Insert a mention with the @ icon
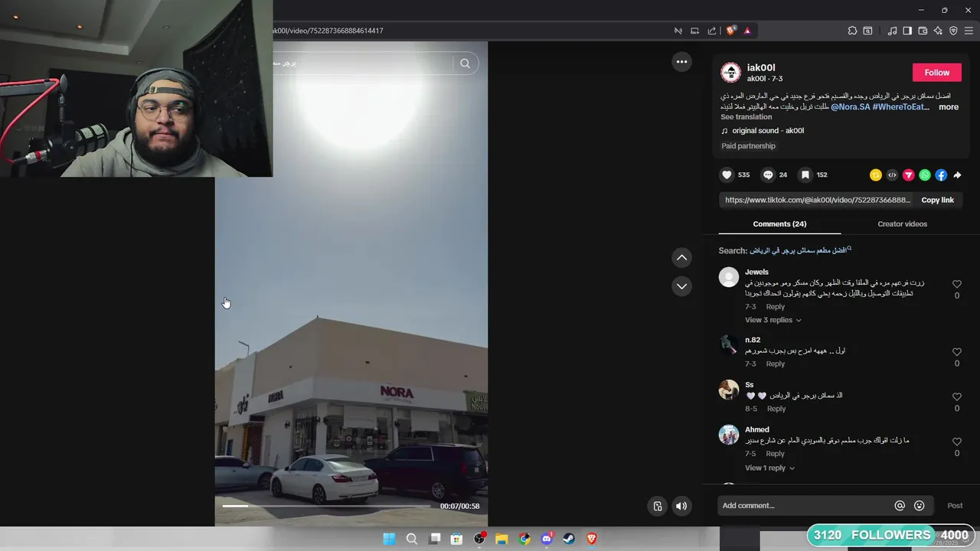The height and width of the screenshot is (551, 980). (x=900, y=506)
